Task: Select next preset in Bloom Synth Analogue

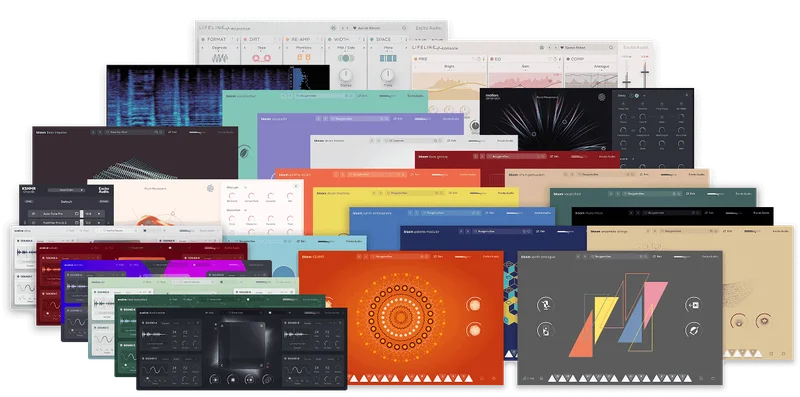Action: 584,256
